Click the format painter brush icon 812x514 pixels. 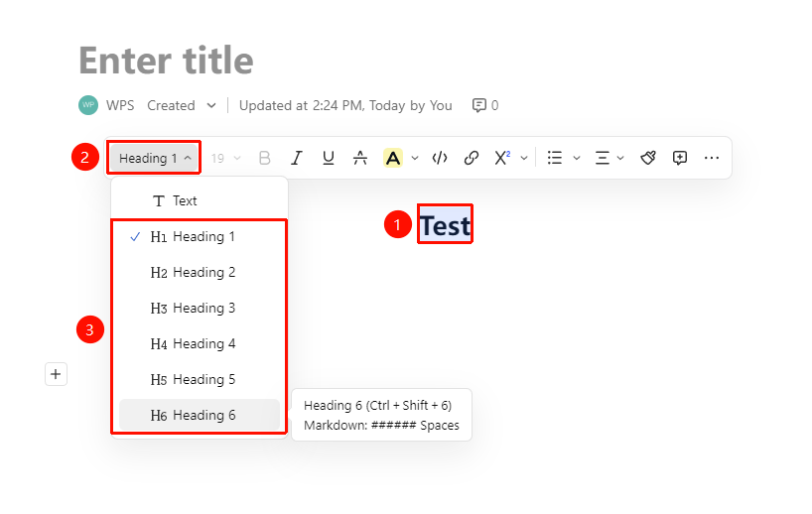648,158
